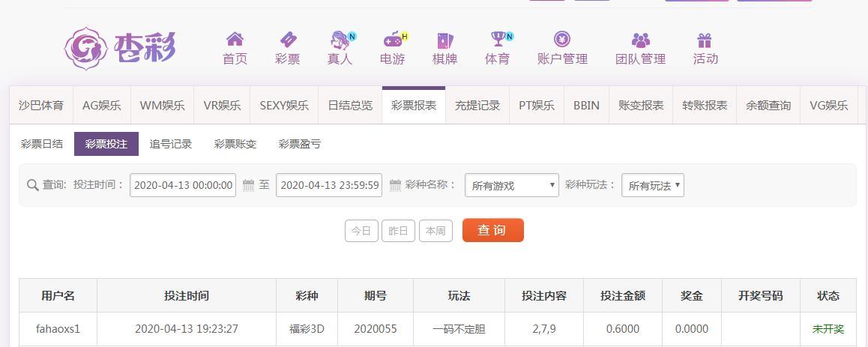Click play method cell 一码不定胆

pyautogui.click(x=459, y=329)
